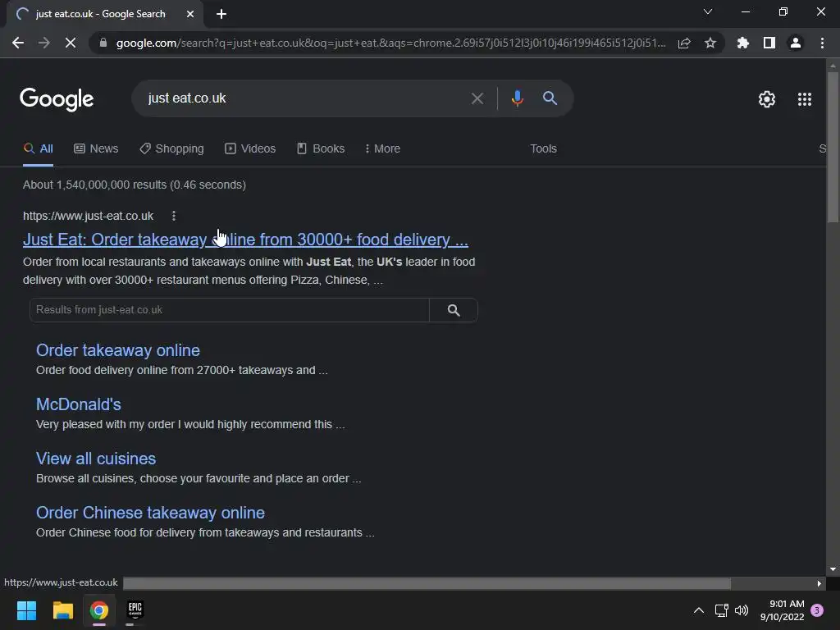840x630 pixels.
Task: Open the volume tray icon
Action: click(742, 610)
